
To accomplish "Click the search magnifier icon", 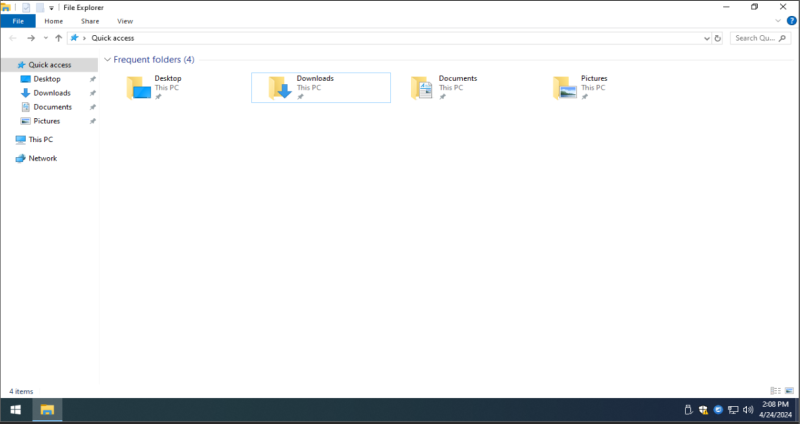I will [x=782, y=38].
